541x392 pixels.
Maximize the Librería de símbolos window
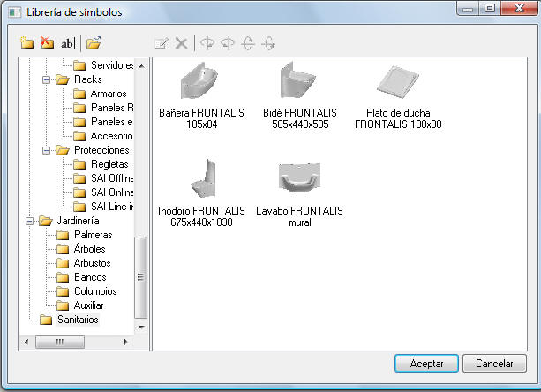point(490,8)
